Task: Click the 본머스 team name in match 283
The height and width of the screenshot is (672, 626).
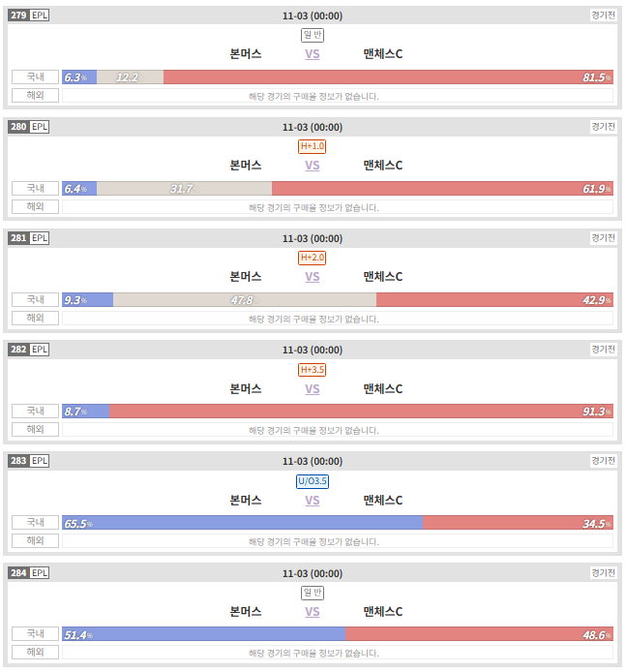Action: (246, 501)
